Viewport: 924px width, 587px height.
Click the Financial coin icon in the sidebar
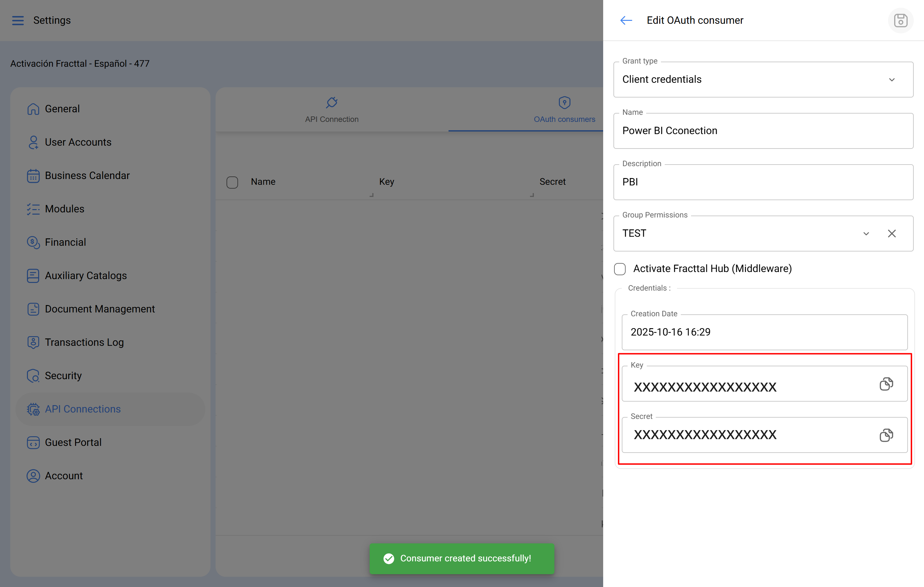(33, 242)
